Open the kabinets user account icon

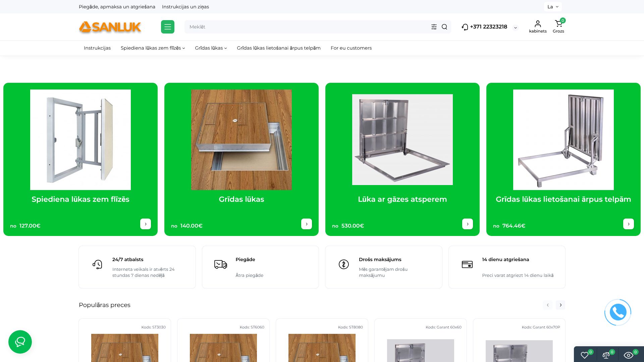click(538, 26)
